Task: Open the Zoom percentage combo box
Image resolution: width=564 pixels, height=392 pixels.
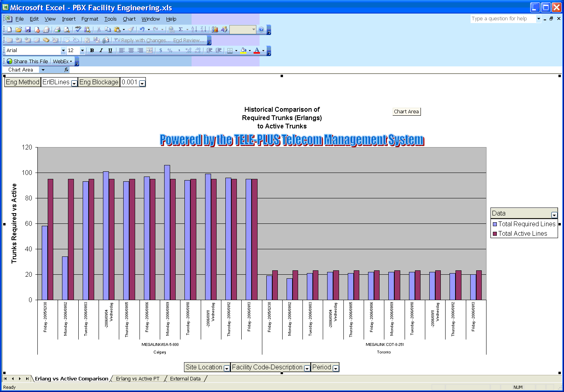Action: (x=243, y=29)
